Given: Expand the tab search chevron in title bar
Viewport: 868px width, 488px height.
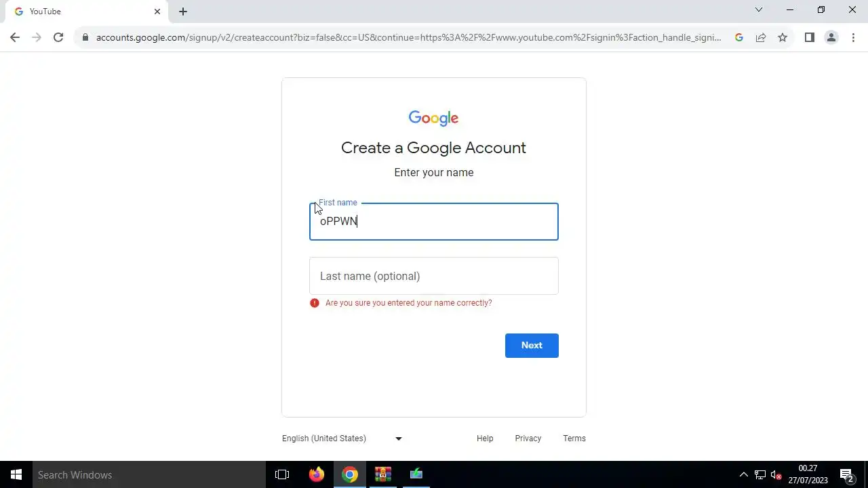Looking at the screenshot, I should coord(759,10).
